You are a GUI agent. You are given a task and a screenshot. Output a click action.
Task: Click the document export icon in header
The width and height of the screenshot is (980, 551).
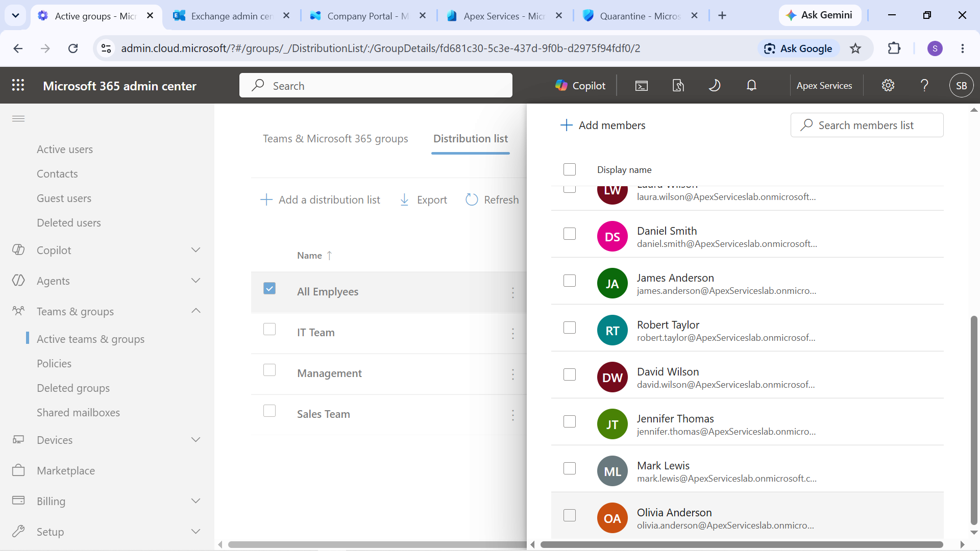pos(678,86)
